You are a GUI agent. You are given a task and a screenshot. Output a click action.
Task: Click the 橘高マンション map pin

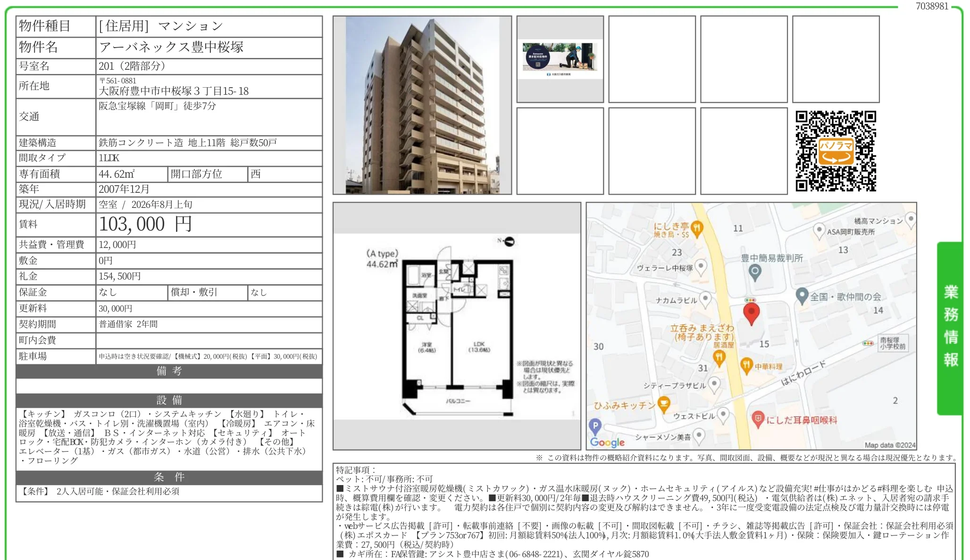click(911, 220)
